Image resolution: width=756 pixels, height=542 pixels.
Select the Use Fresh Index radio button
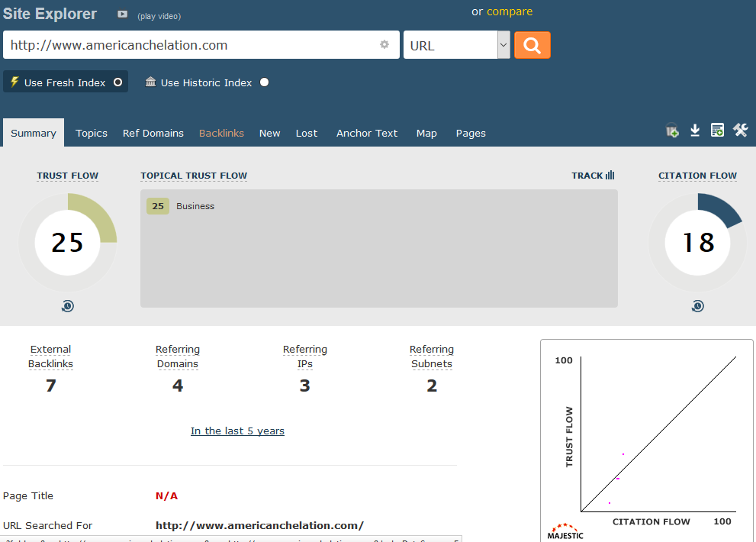coord(117,82)
